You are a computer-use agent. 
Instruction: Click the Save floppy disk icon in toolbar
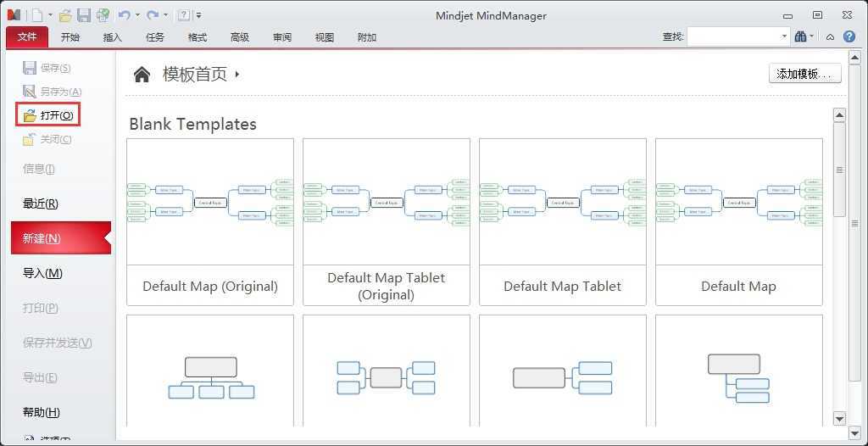point(83,15)
